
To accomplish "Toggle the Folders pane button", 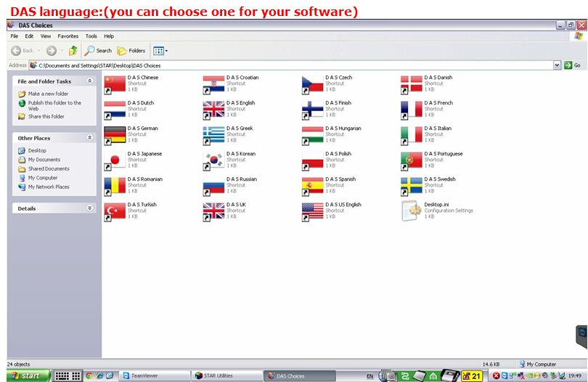I will point(131,51).
